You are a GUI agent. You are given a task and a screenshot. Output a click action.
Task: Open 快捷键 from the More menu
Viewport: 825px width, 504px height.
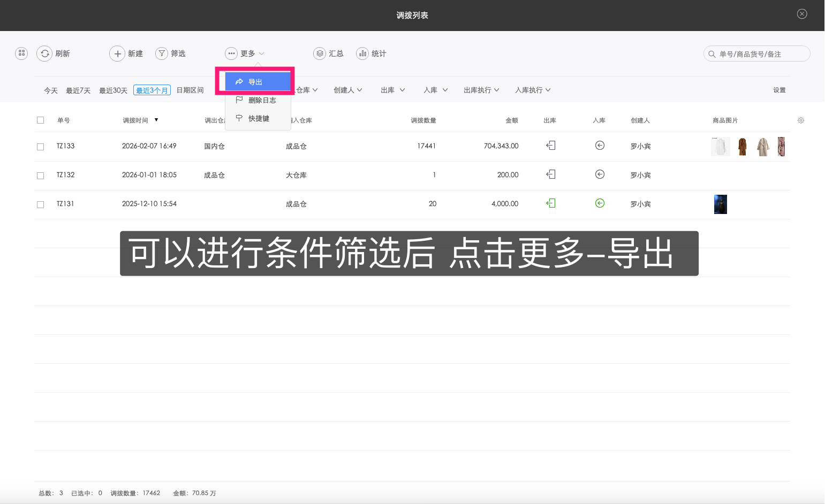258,118
